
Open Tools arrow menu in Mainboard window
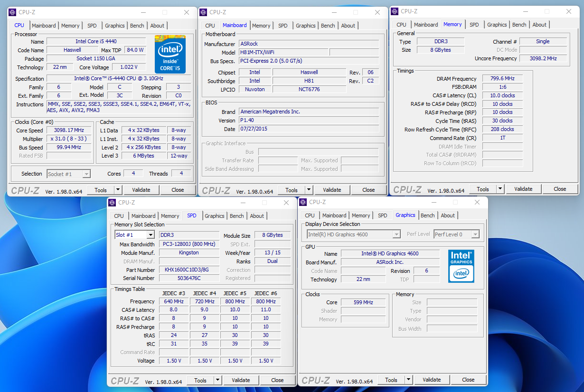309,190
